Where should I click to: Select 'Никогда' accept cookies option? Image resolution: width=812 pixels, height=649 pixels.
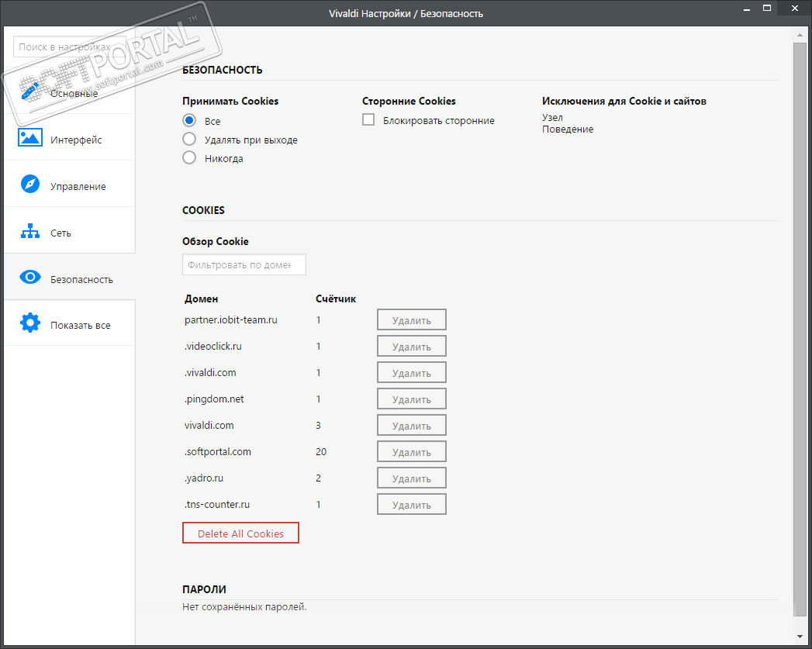(189, 158)
